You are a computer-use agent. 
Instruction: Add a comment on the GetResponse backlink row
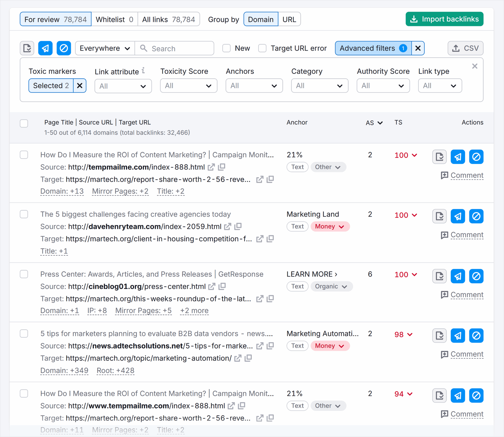coord(467,295)
